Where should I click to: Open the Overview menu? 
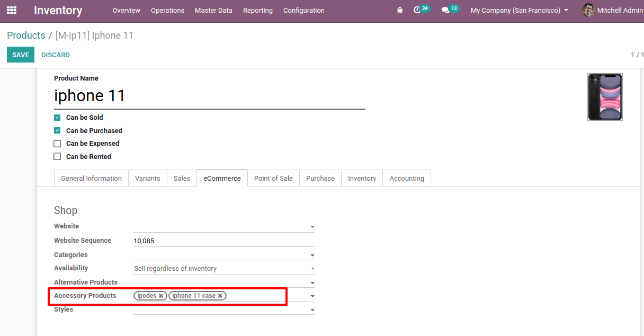127,10
